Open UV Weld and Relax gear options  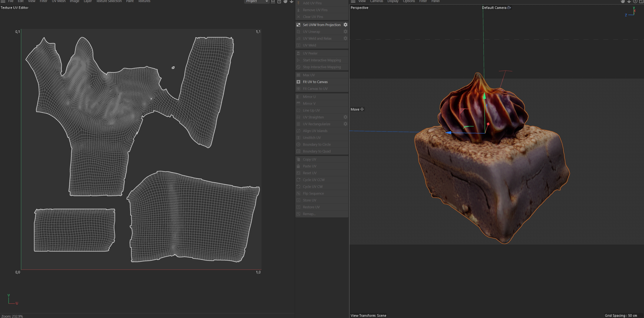click(345, 38)
